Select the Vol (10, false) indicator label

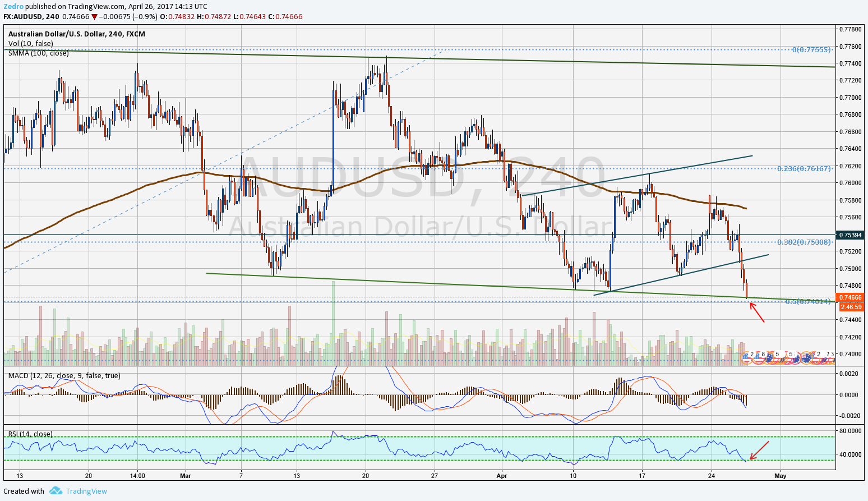click(31, 44)
